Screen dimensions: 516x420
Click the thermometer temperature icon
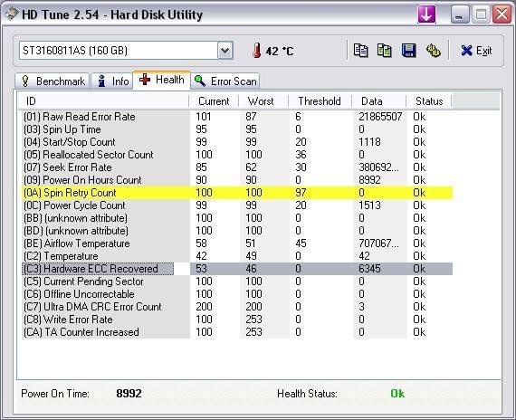tap(257, 51)
